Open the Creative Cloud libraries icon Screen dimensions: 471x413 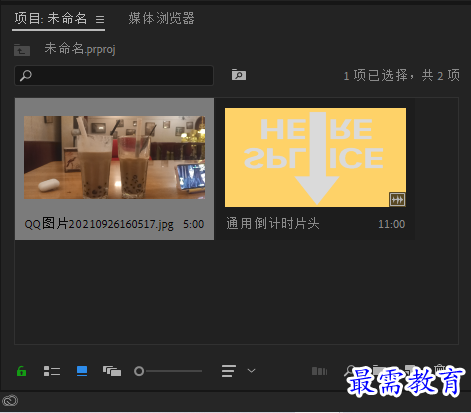point(10,401)
